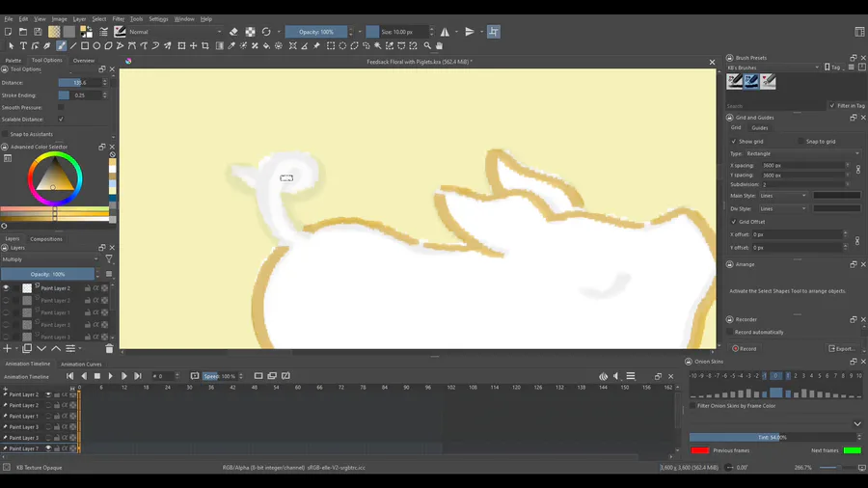Screen dimensions: 868x488
Task: Delete the layer with the trash icon
Action: pyautogui.click(x=109, y=348)
